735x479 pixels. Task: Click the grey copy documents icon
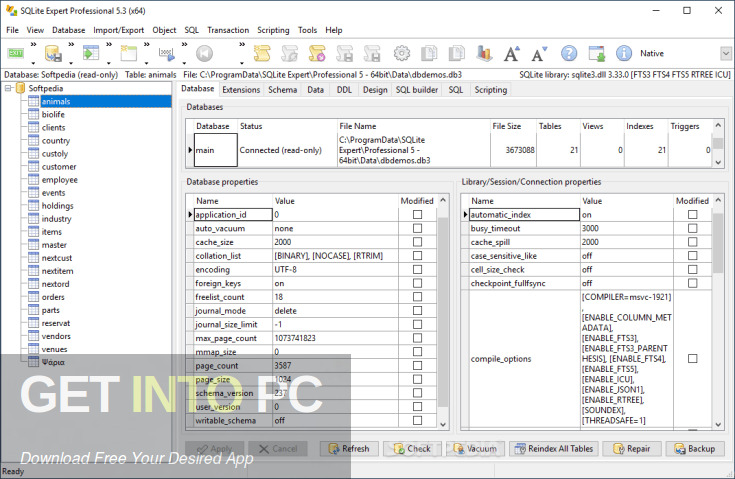tap(429, 53)
